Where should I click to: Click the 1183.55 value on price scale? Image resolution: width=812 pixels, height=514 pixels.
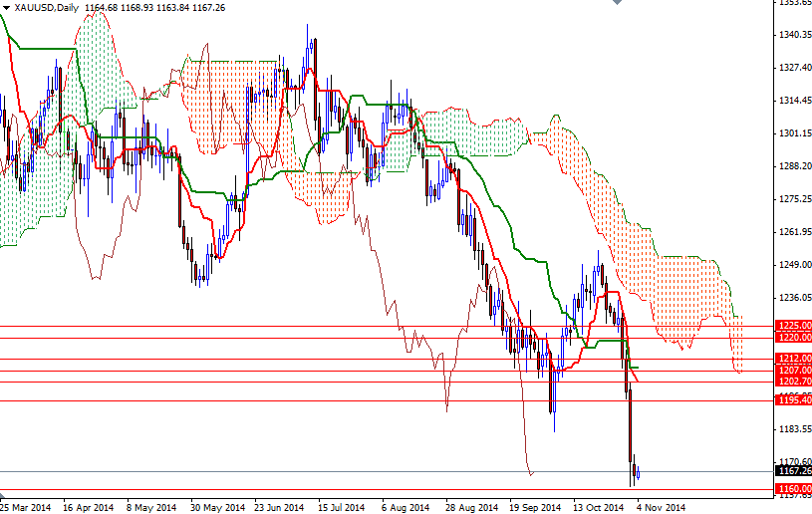coord(794,429)
